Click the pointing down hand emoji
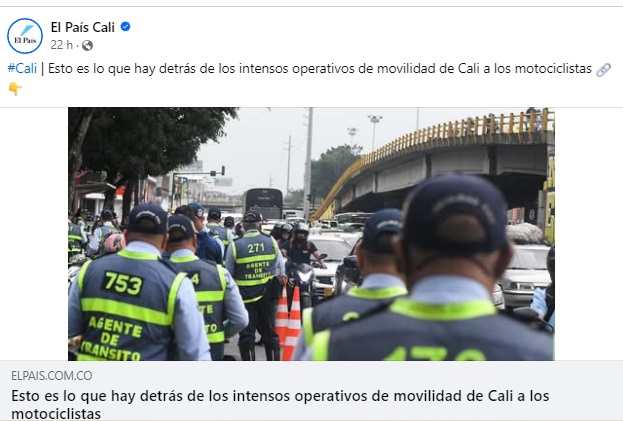 [15, 88]
